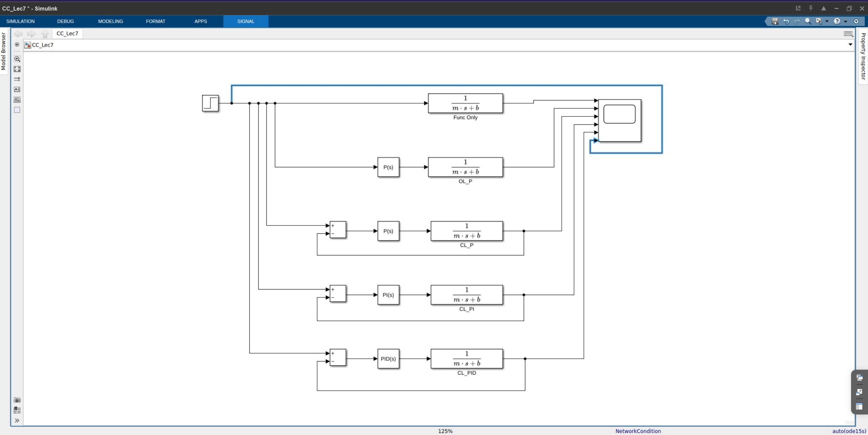Select the P(s) block feeding OL_P
This screenshot has width=868, height=435.
pyautogui.click(x=388, y=167)
